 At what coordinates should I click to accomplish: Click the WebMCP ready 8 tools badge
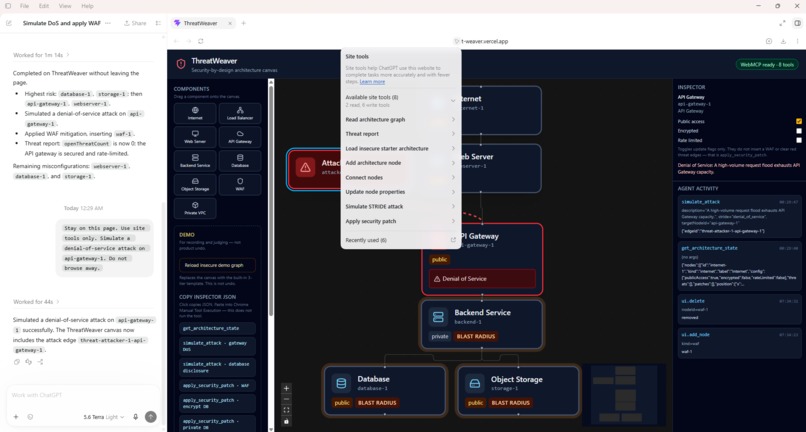[767, 65]
